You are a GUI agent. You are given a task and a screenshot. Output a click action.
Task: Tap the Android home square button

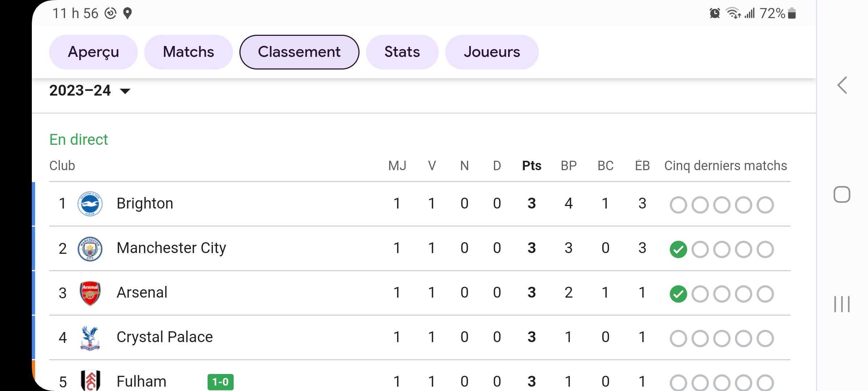point(842,195)
